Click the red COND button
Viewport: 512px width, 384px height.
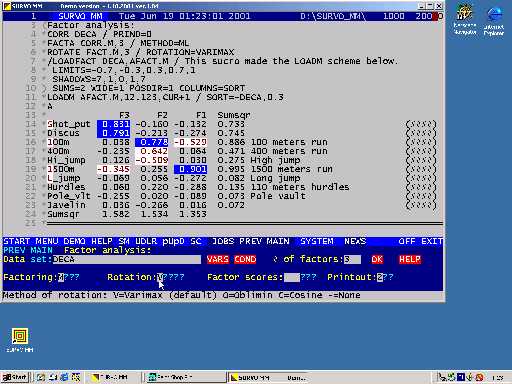point(245,259)
